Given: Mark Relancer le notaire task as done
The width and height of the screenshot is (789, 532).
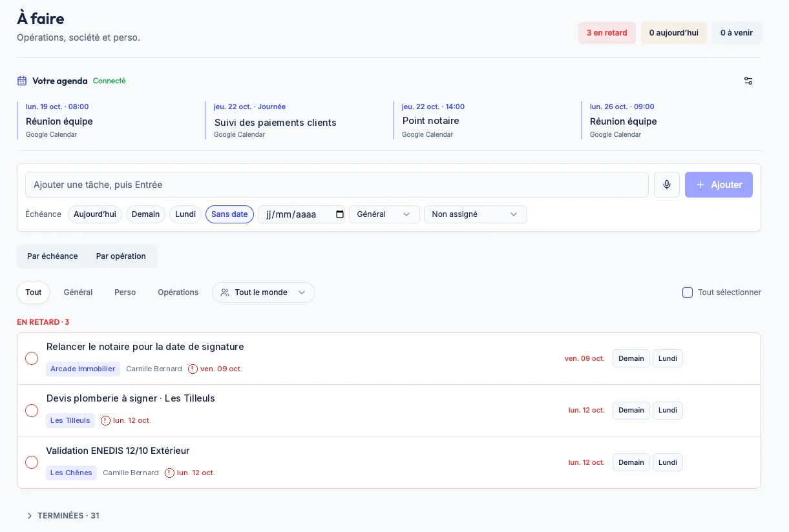Looking at the screenshot, I should coord(32,358).
